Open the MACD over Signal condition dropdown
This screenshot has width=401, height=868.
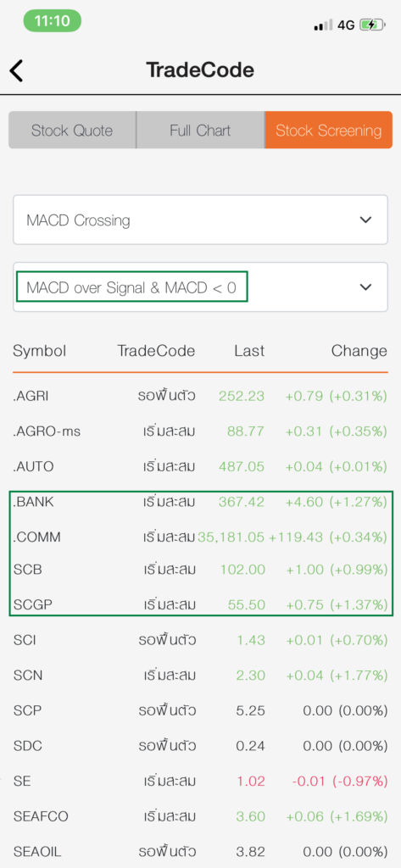200,287
